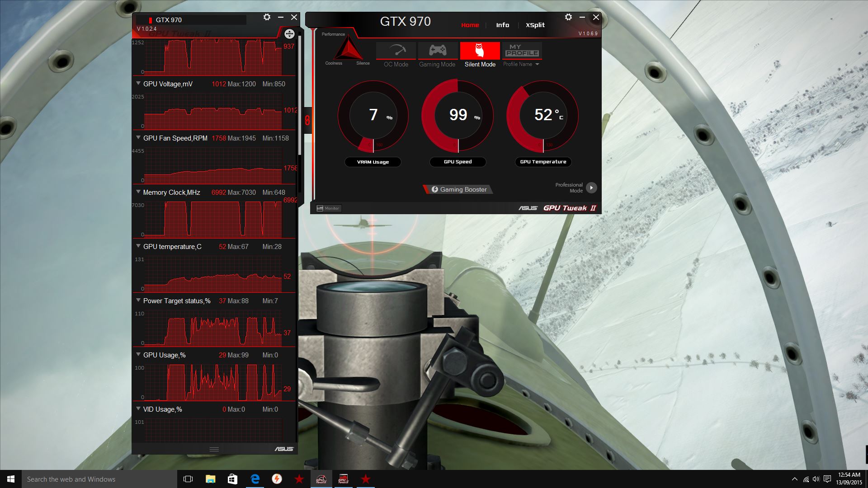868x488 pixels.
Task: Click the orange lightning bolt taskbar icon
Action: [x=277, y=479]
